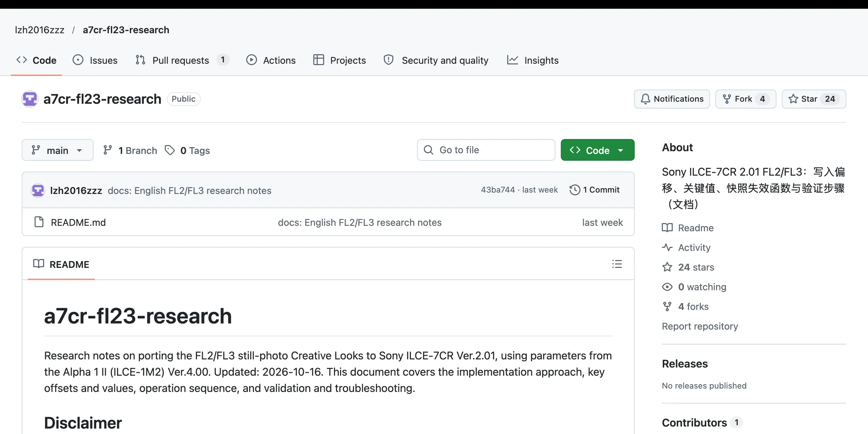Click the README.md file icon
Screen dimensions: 868x434
coord(39,222)
